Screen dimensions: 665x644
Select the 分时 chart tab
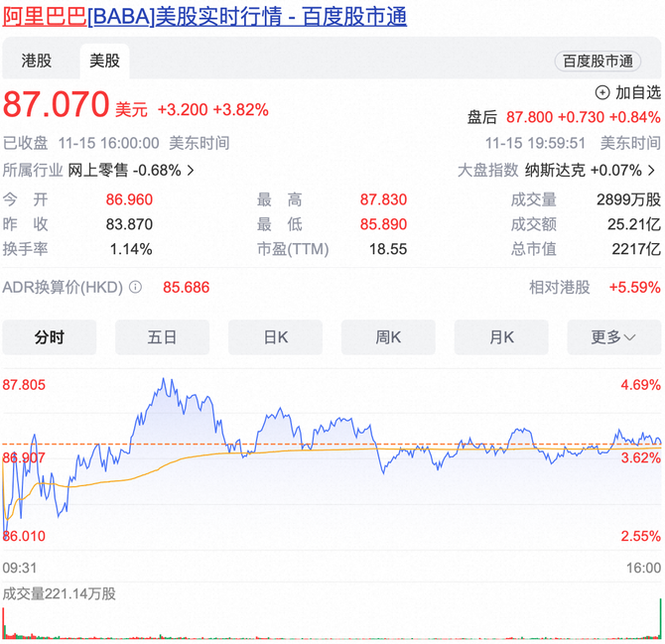click(50, 337)
